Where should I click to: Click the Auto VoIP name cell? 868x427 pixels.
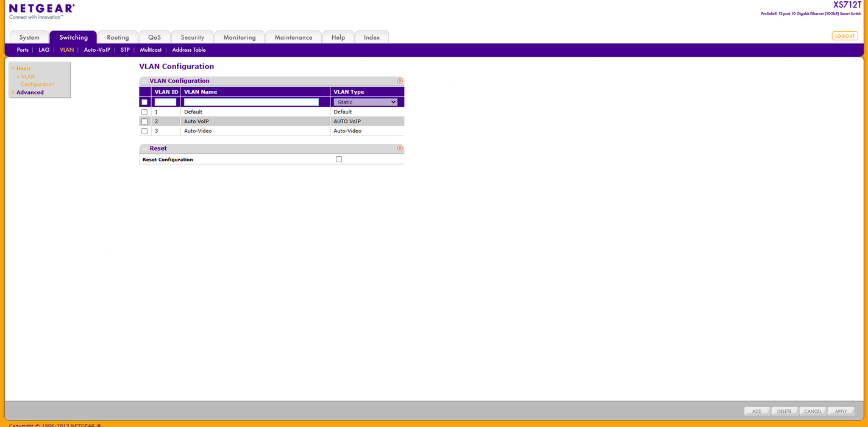pyautogui.click(x=255, y=121)
